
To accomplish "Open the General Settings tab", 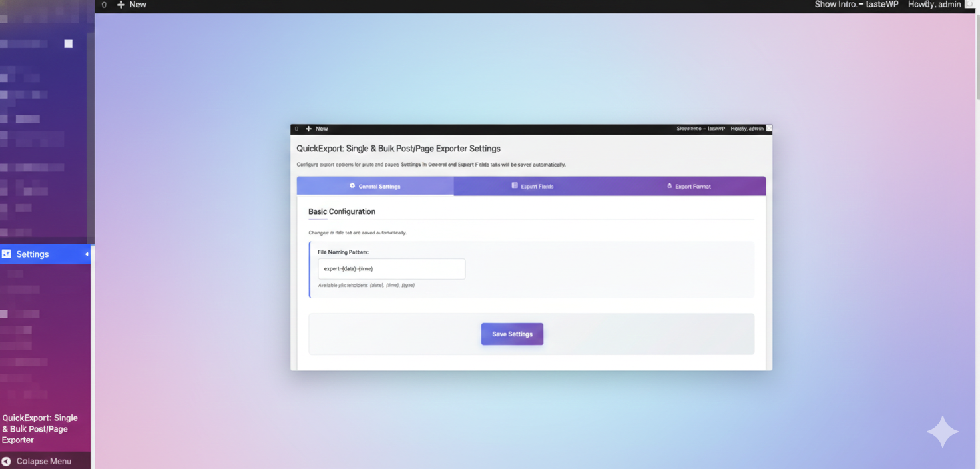I will [x=375, y=186].
